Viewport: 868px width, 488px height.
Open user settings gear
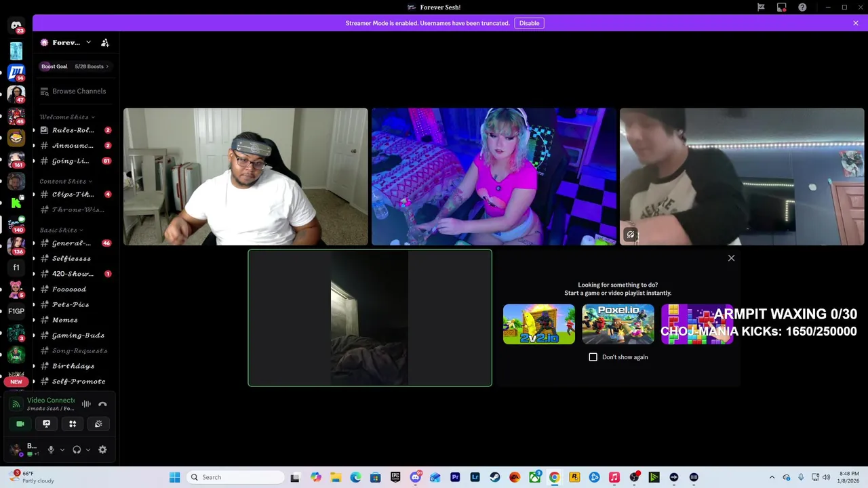point(102,449)
